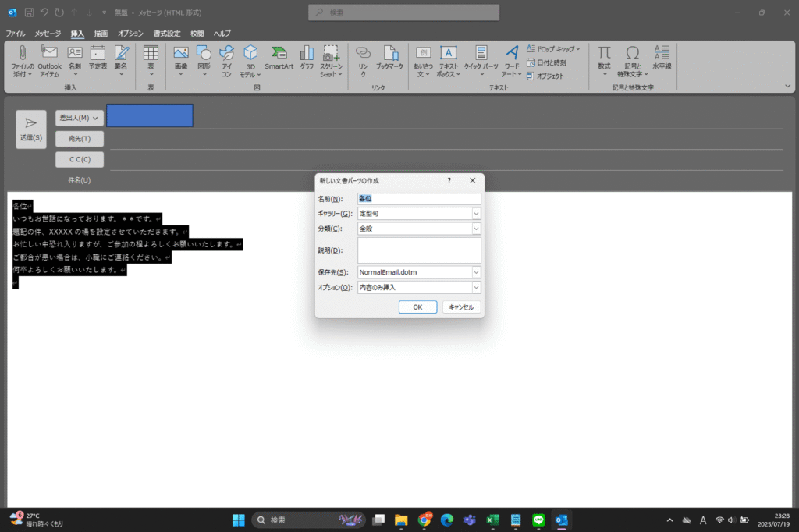Screen dimensions: 799x532
Task: Click the CC(C) button
Action: 80,159
